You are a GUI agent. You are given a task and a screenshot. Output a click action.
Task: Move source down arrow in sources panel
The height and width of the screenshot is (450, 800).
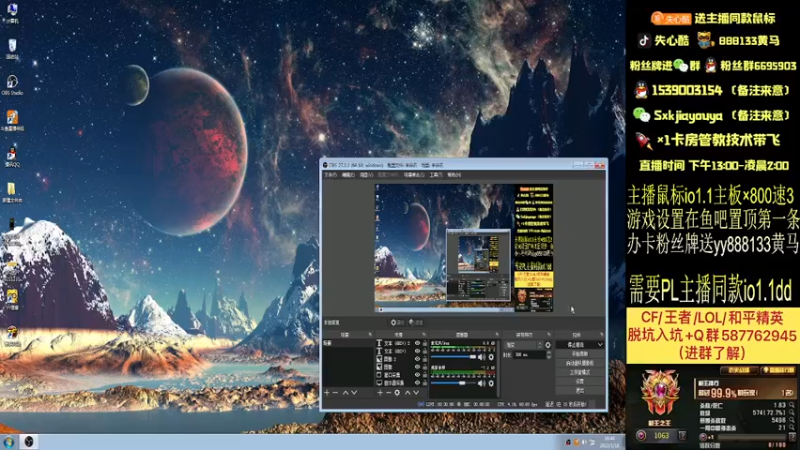coord(416,392)
